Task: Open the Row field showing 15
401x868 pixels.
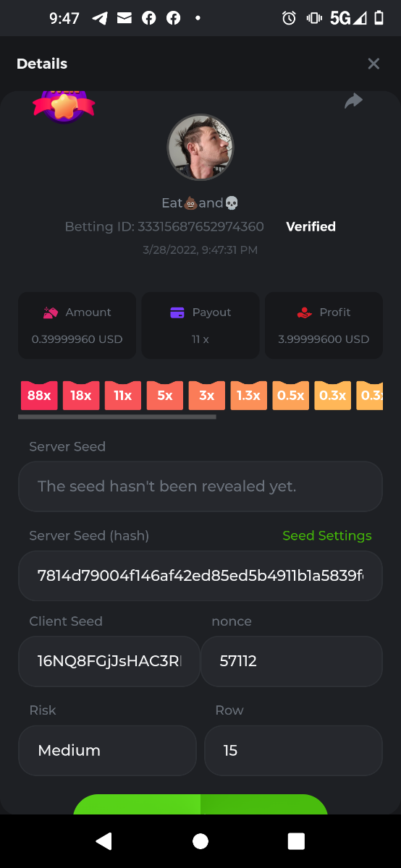Action: pos(293,751)
